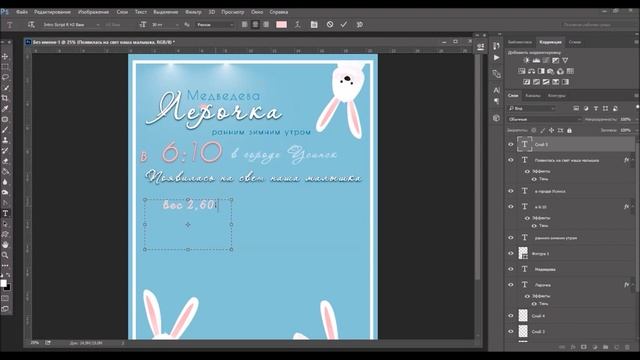Hide the Медведева text layer
Screen dimensions: 640x360
511,269
